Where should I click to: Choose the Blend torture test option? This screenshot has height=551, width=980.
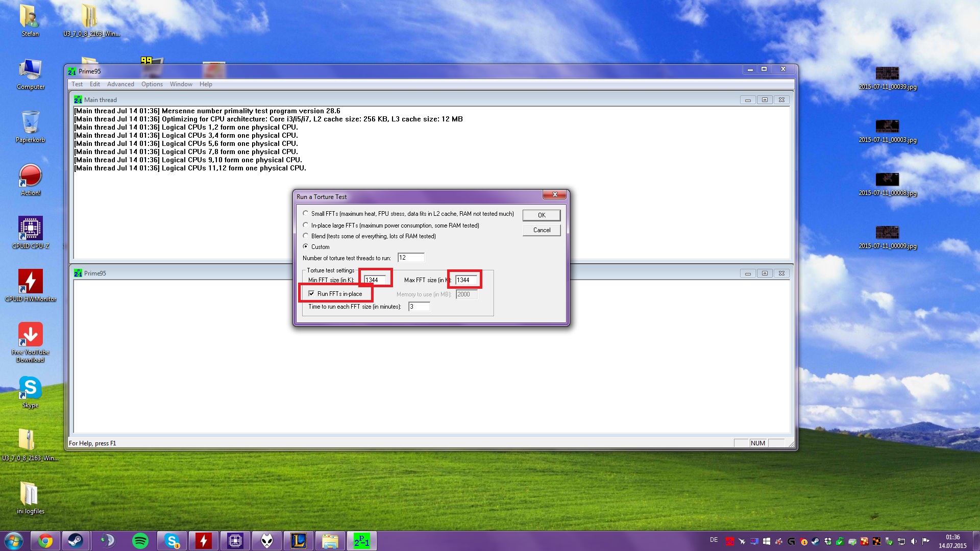[x=306, y=236]
